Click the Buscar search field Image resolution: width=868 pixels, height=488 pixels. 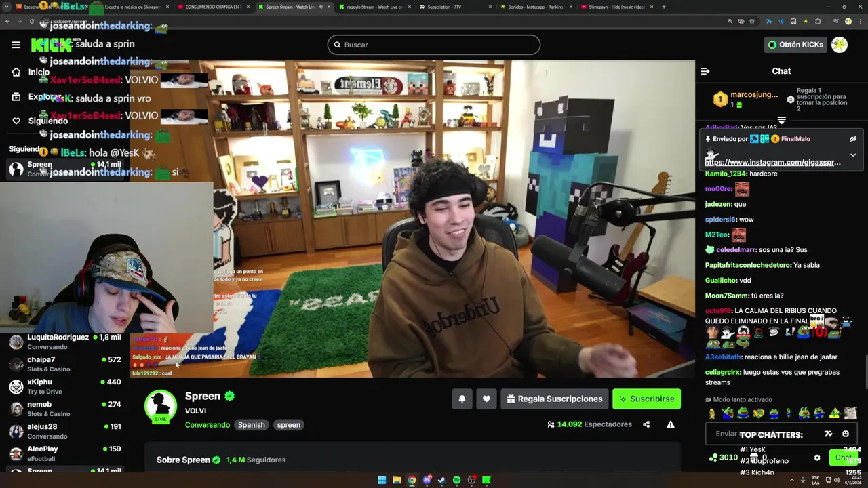click(x=434, y=45)
